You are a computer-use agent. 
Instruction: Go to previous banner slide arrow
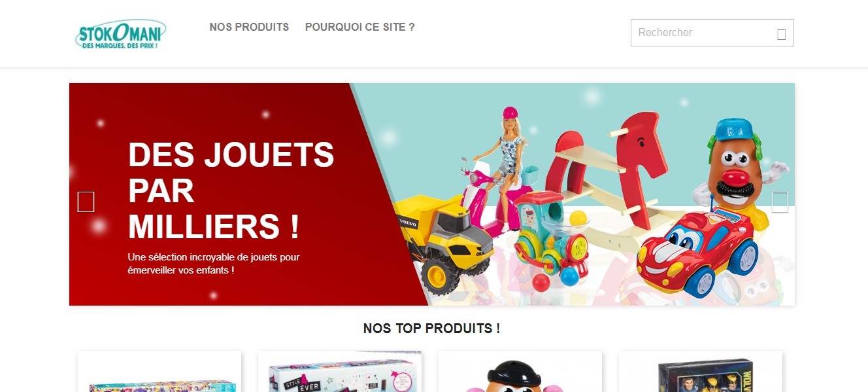86,202
